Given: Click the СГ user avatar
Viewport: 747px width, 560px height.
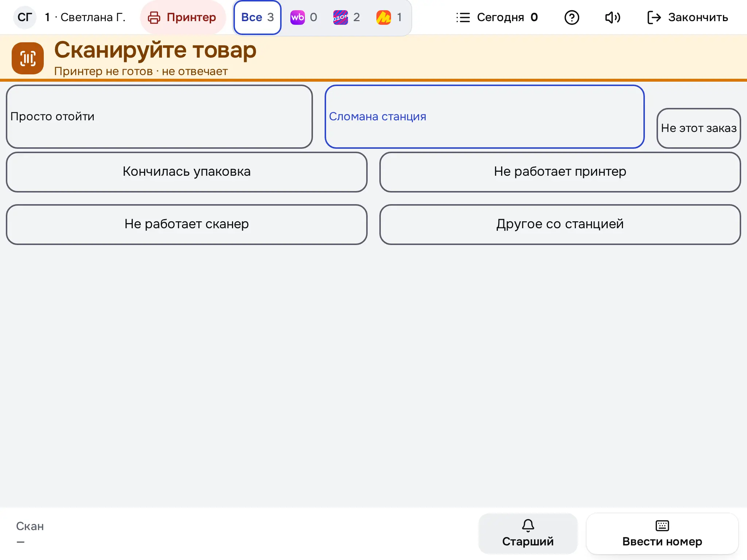Looking at the screenshot, I should tap(25, 17).
